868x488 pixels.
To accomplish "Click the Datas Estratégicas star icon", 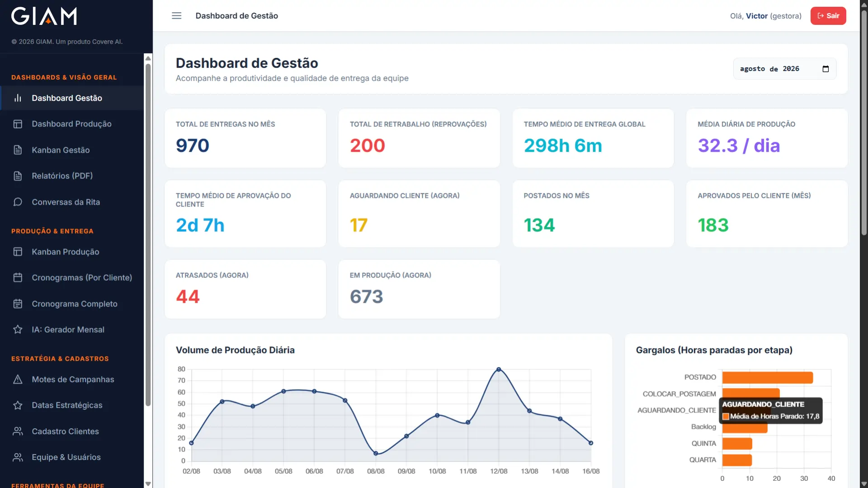I will point(18,405).
